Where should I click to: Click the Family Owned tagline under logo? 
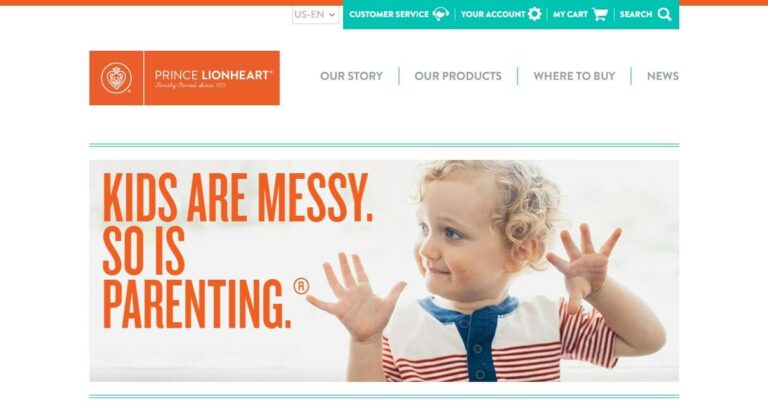point(191,86)
